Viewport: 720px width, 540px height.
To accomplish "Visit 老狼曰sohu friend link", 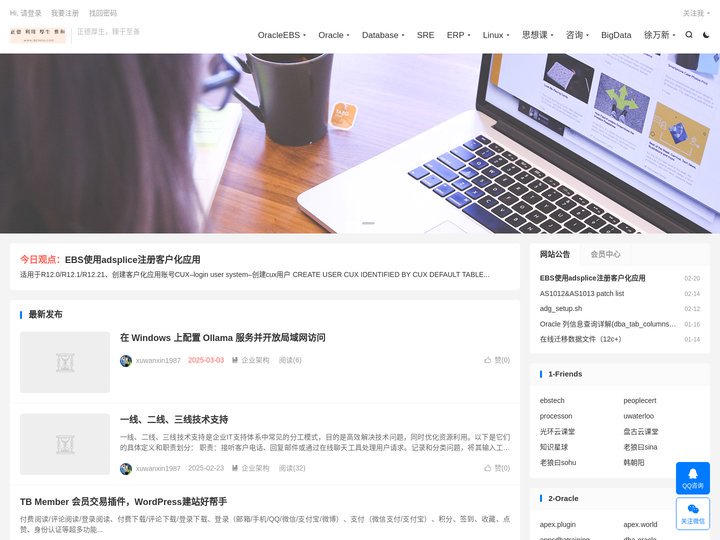I will tap(558, 462).
